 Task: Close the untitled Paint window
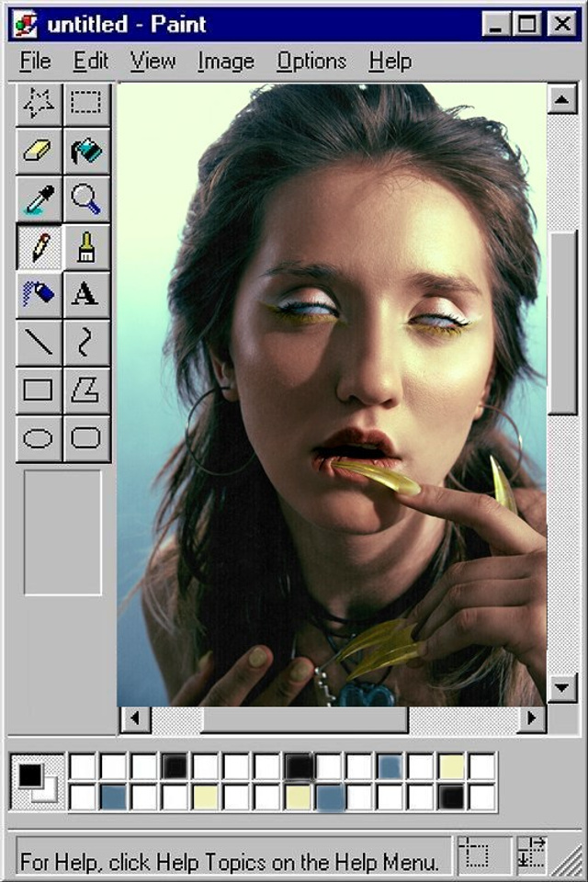(x=561, y=24)
